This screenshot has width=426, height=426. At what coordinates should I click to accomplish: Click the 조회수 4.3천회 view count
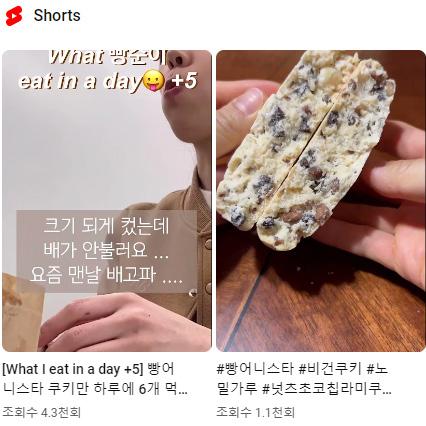tap(42, 412)
